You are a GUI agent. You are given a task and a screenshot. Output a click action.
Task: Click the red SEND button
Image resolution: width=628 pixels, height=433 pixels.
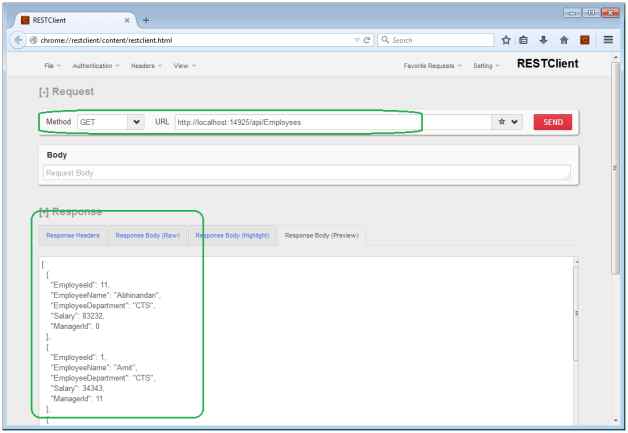(553, 122)
